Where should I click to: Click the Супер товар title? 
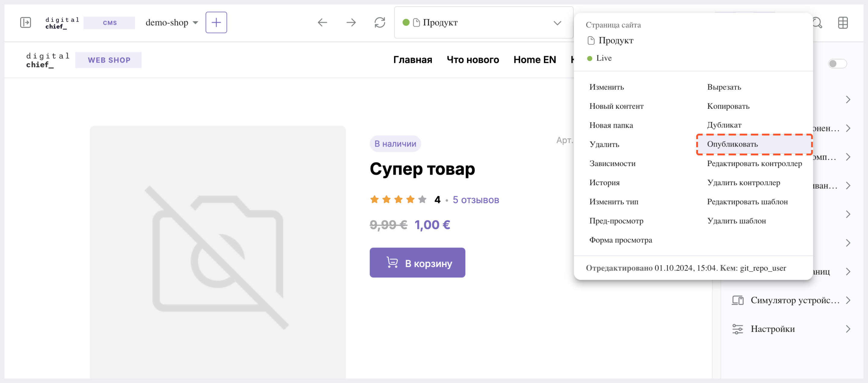pos(422,169)
